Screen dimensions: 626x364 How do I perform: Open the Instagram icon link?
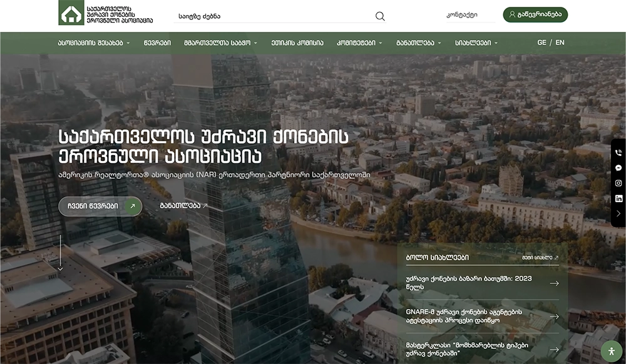click(x=618, y=183)
